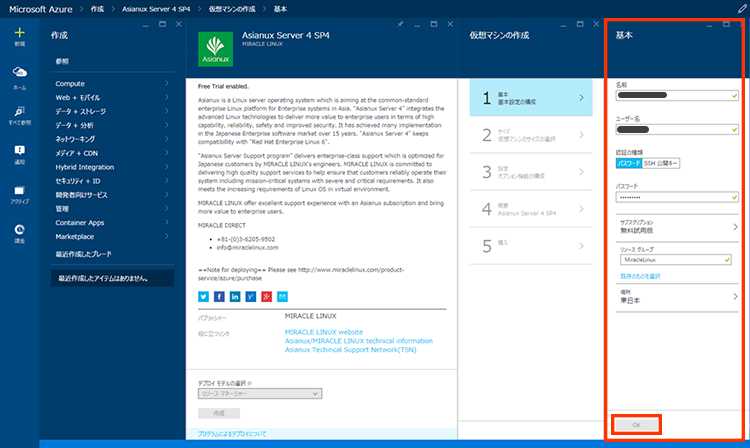Open the サブスクリプション selector row
This screenshot has width=750, height=448.
point(676,227)
